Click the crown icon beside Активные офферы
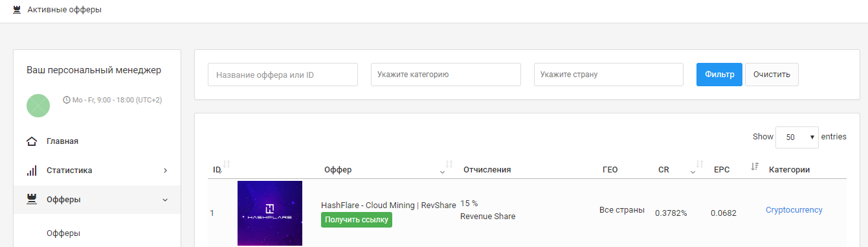868x247 pixels. tap(17, 10)
